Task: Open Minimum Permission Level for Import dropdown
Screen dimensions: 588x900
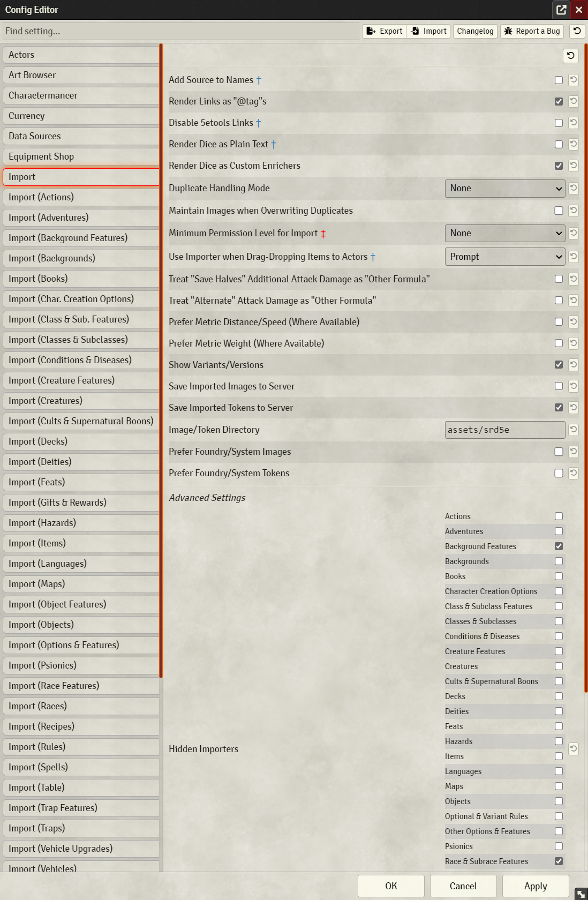Action: (504, 233)
